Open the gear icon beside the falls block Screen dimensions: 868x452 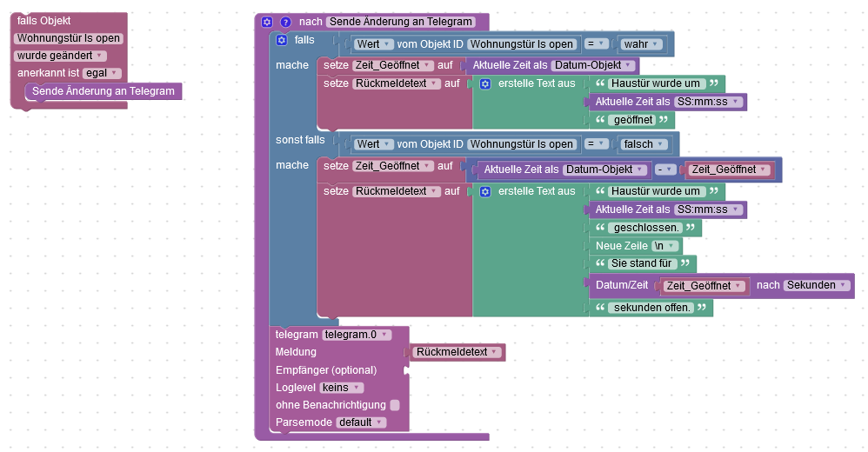(282, 40)
